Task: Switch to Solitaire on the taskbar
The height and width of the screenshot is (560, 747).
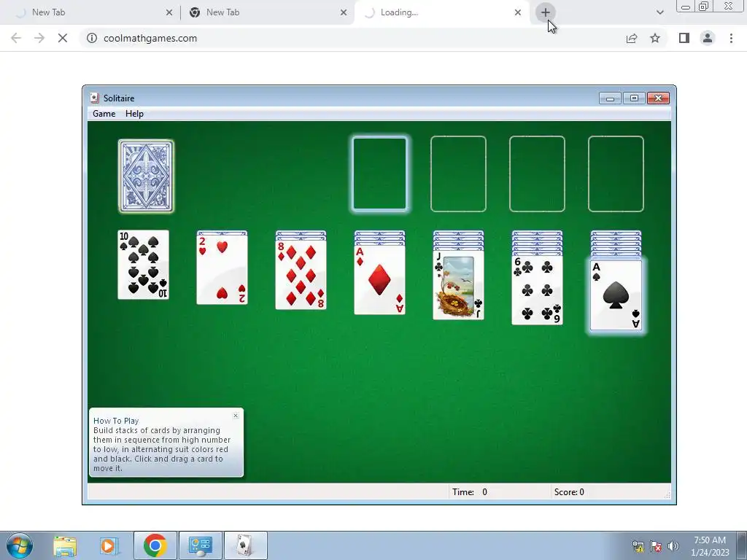Action: (245, 545)
